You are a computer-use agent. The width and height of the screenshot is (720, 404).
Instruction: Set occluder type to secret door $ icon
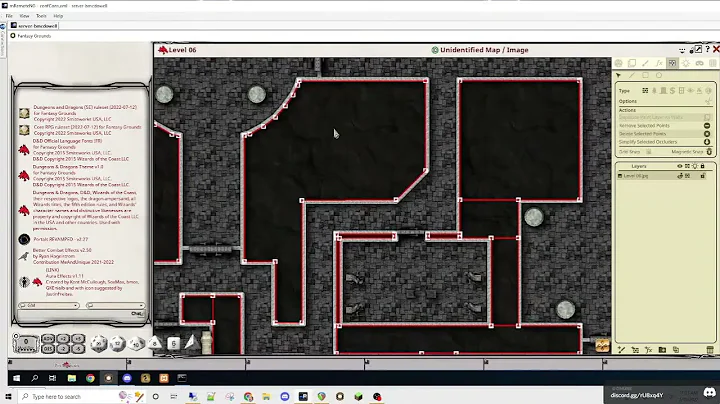click(x=672, y=90)
